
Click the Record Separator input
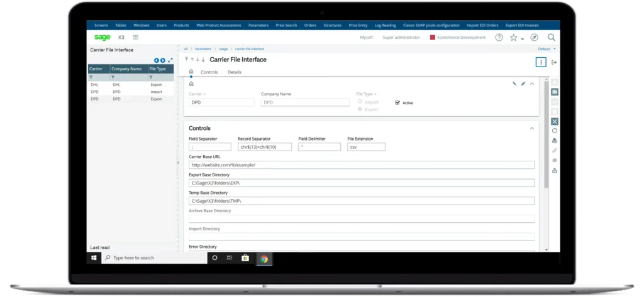(265, 147)
